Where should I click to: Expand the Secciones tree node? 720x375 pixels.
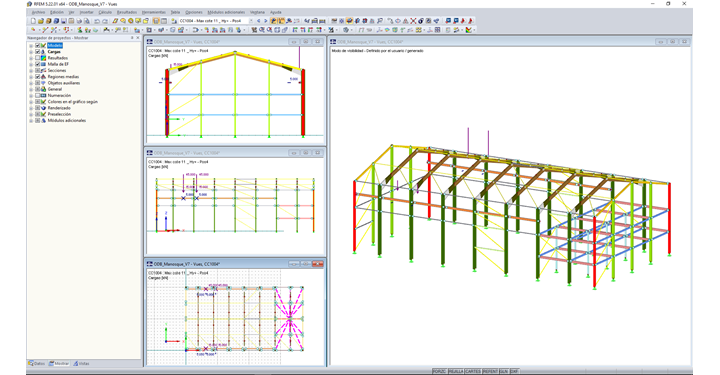point(31,71)
